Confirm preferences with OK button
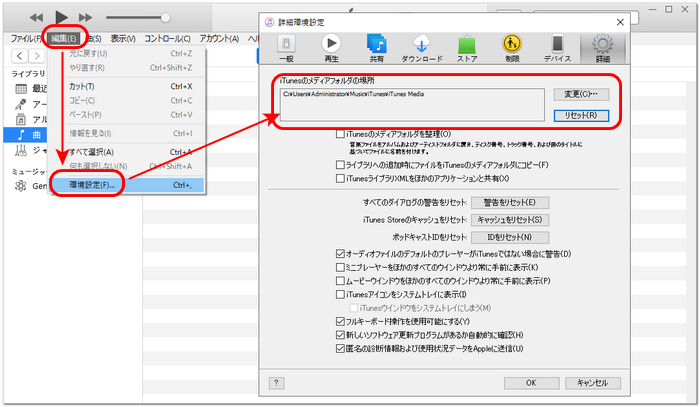700x407 pixels. [x=531, y=382]
